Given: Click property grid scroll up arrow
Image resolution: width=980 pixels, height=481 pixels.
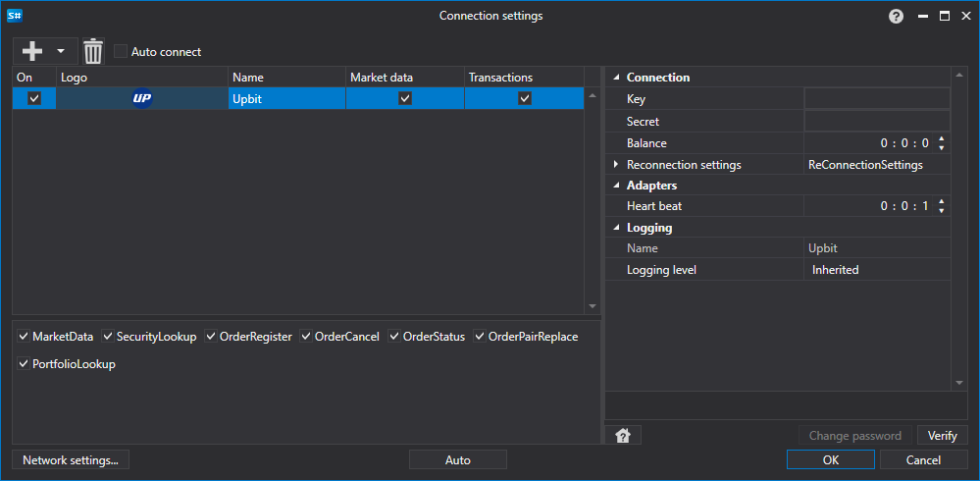Looking at the screenshot, I should [x=958, y=77].
